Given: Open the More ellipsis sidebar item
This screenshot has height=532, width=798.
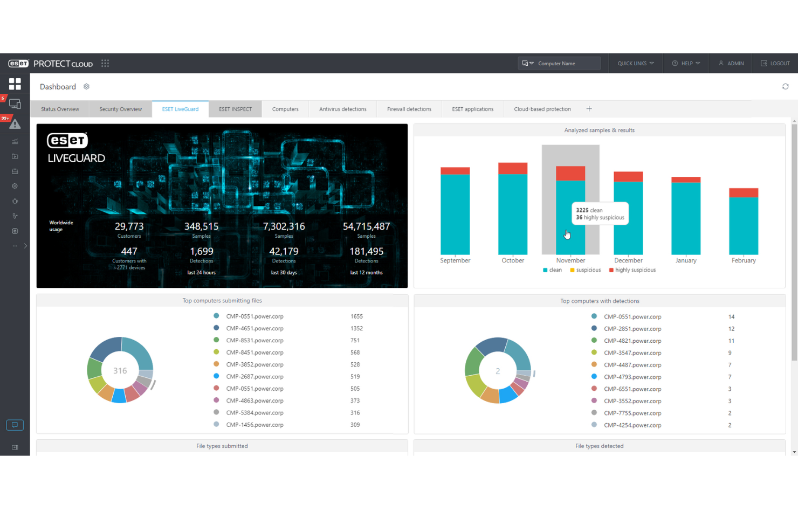Looking at the screenshot, I should pos(15,246).
